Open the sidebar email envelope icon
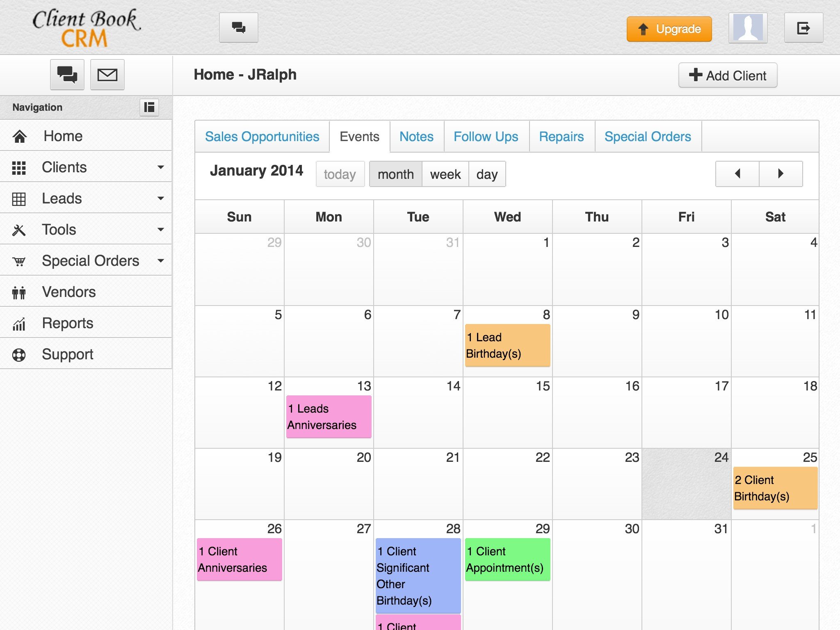 pyautogui.click(x=107, y=75)
